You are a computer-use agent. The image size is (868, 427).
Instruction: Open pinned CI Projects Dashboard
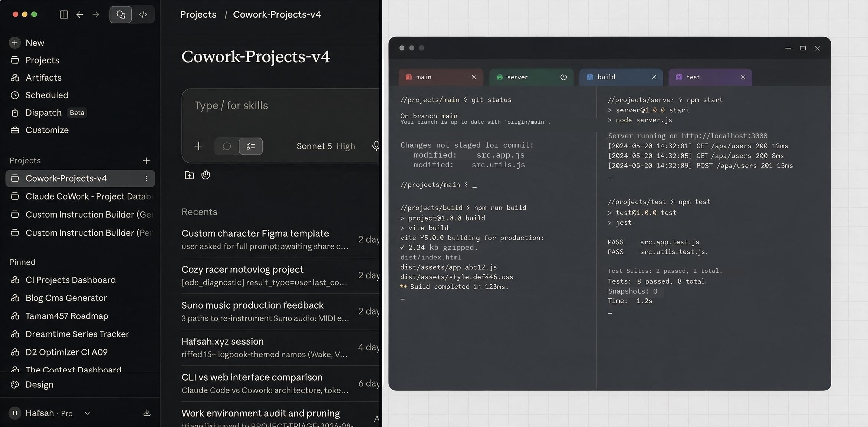63,280
